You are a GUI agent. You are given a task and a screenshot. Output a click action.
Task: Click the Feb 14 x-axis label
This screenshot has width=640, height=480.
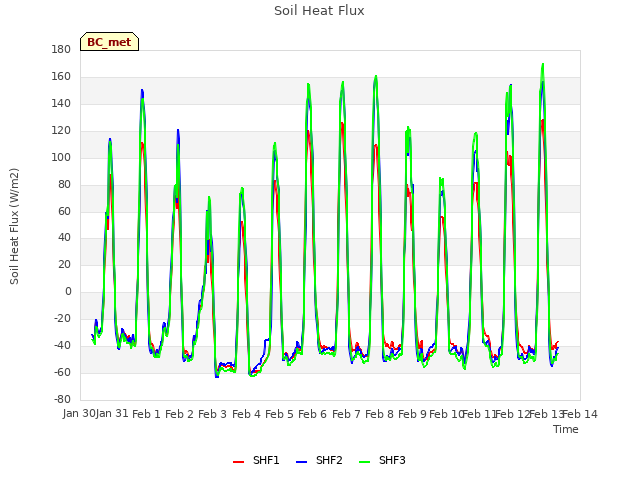(x=580, y=414)
